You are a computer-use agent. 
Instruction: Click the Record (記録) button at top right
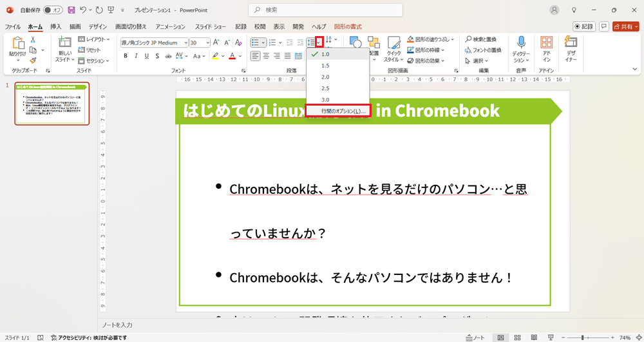[584, 26]
